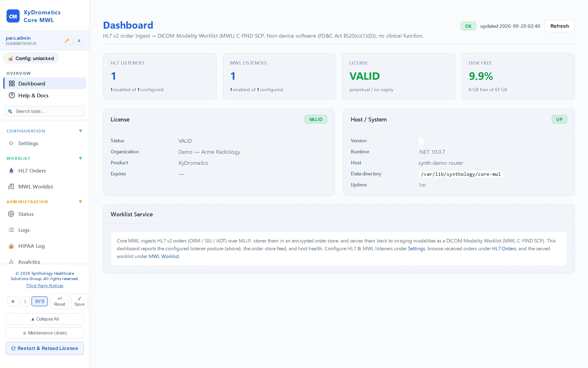Click the MWL LISTENERS card
The height and width of the screenshot is (368, 588).
pos(279,76)
